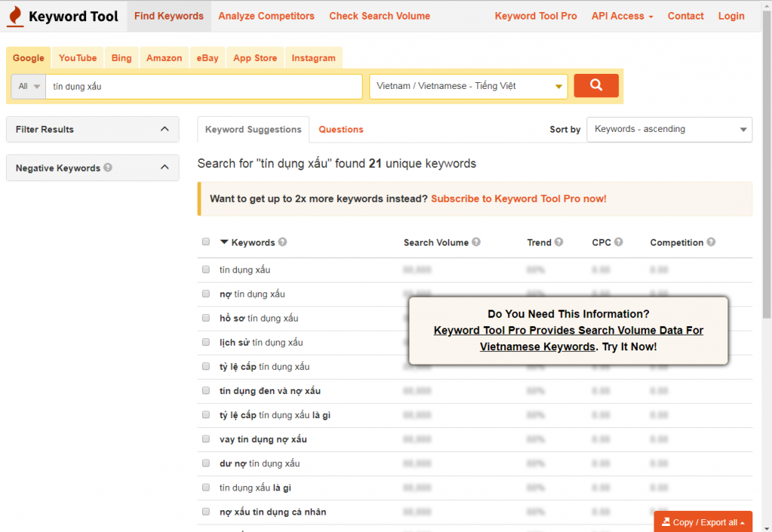Select the Google search tab
Screen dimensions: 772x532
coord(29,57)
